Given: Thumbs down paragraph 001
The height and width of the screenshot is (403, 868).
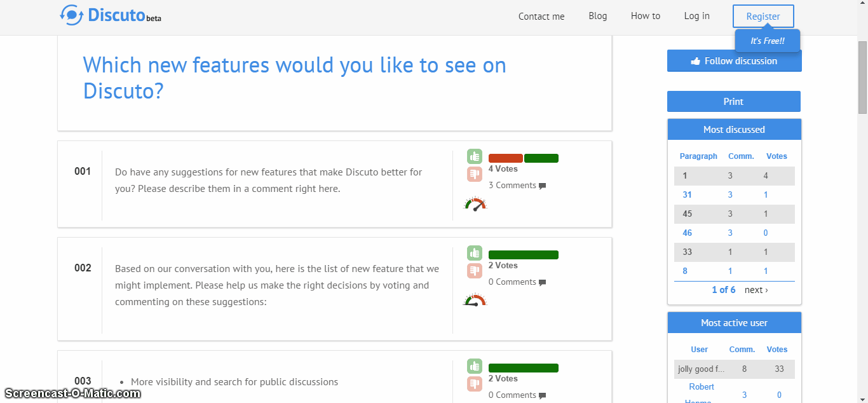Looking at the screenshot, I should pyautogui.click(x=475, y=174).
